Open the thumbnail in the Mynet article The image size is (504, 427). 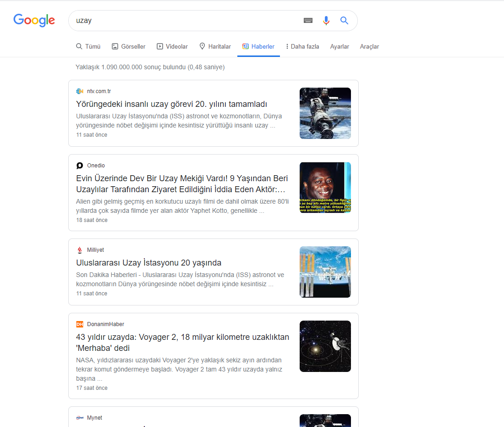coord(325,421)
